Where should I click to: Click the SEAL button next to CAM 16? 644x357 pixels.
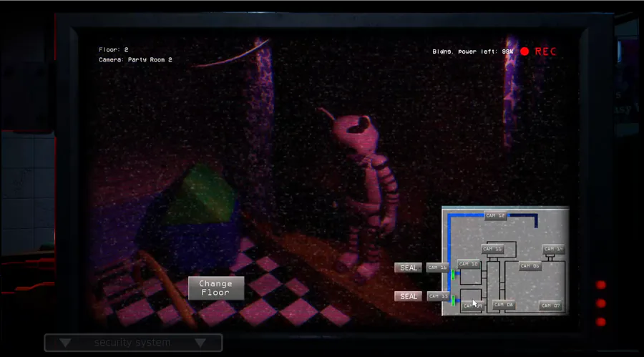[x=409, y=268]
